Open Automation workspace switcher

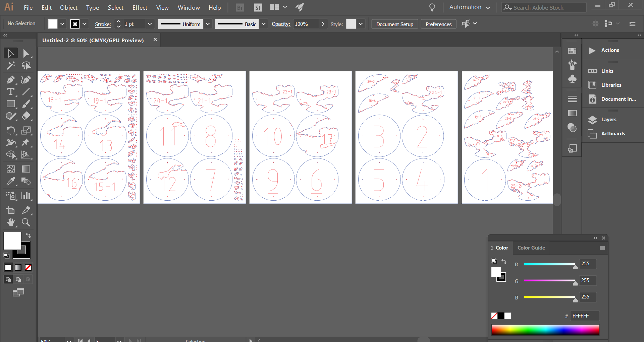pyautogui.click(x=470, y=7)
